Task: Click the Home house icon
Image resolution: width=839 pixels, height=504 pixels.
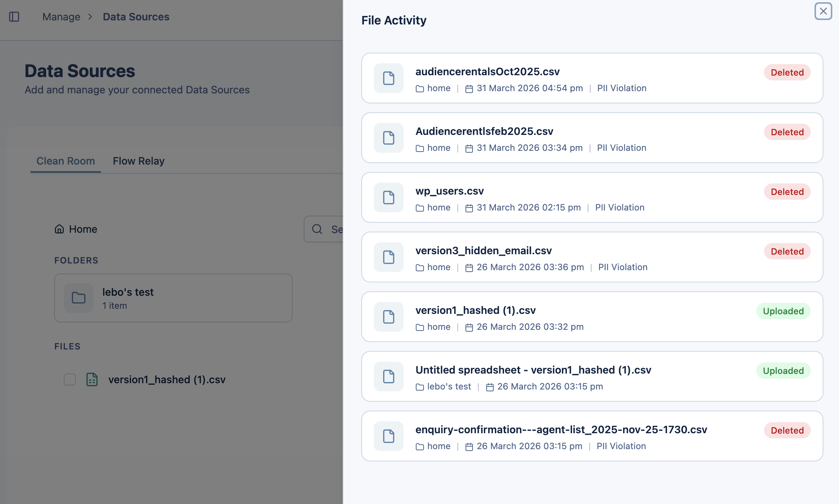Action: click(59, 229)
